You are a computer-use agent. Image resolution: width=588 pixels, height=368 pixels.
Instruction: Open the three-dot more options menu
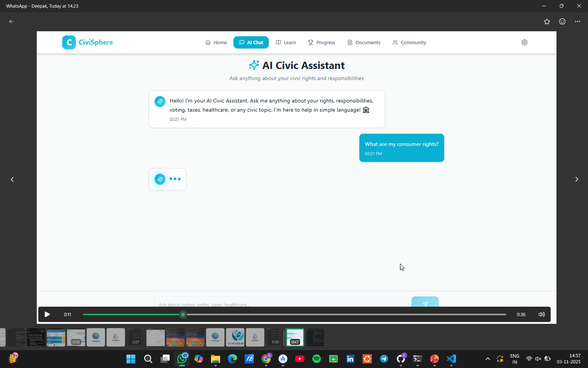(577, 21)
